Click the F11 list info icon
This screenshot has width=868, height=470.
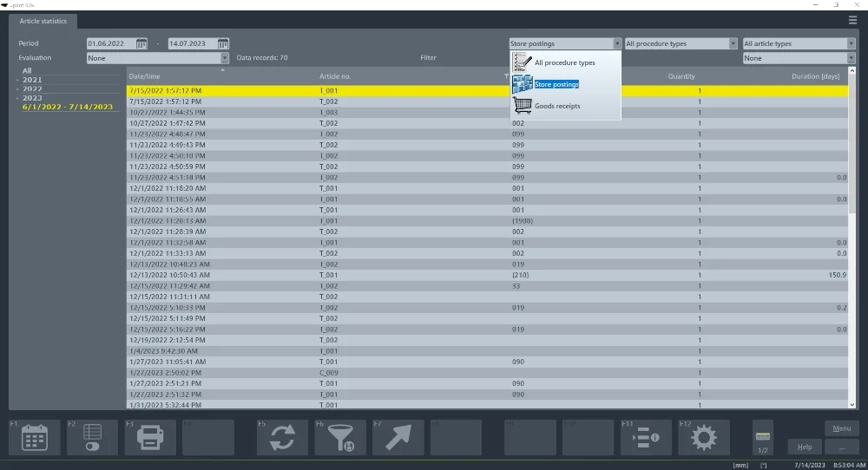[x=645, y=438]
